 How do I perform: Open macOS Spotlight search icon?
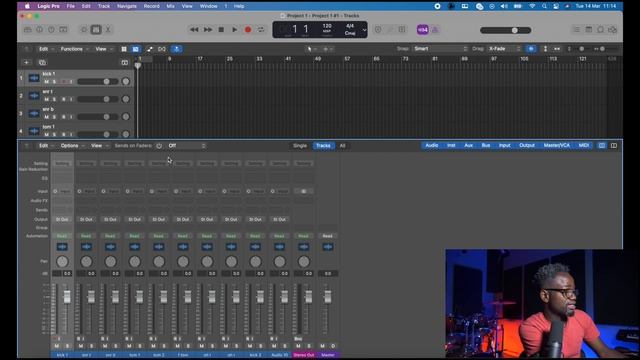(544, 6)
